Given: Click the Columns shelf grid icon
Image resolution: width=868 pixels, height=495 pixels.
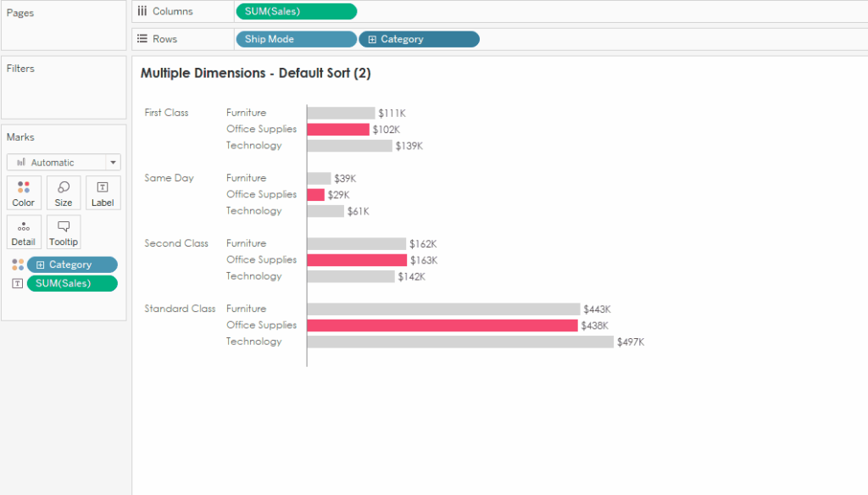Looking at the screenshot, I should pyautogui.click(x=142, y=11).
